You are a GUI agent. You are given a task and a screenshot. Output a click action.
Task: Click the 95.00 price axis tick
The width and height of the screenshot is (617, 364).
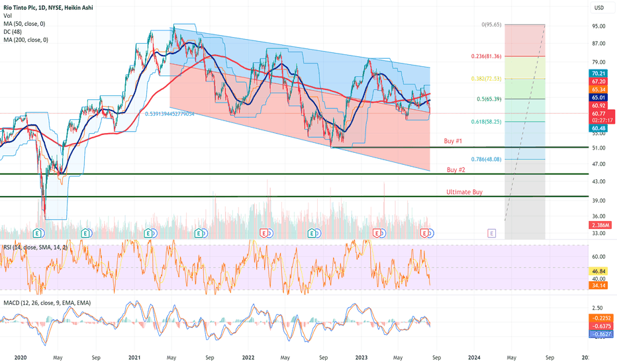(x=598, y=26)
